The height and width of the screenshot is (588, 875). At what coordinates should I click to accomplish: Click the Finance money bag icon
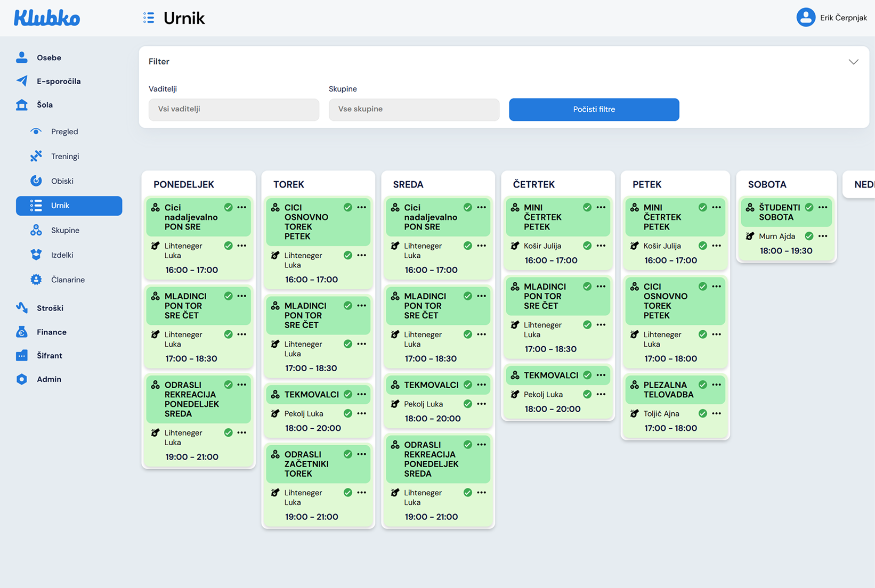(x=22, y=332)
